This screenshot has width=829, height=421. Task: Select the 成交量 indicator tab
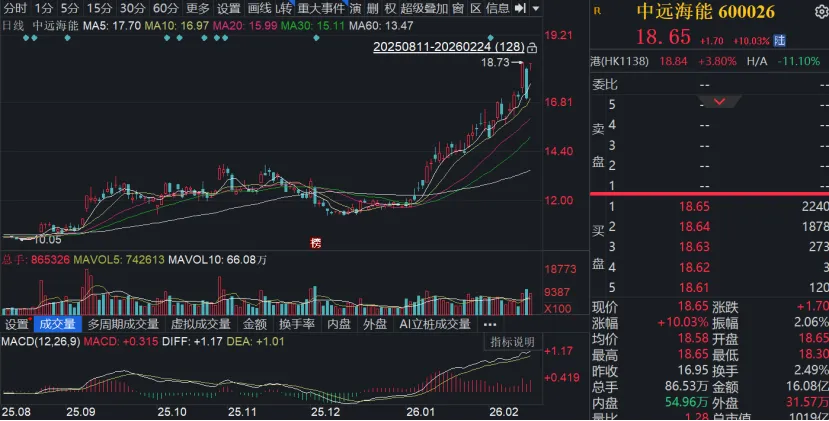pyautogui.click(x=57, y=324)
